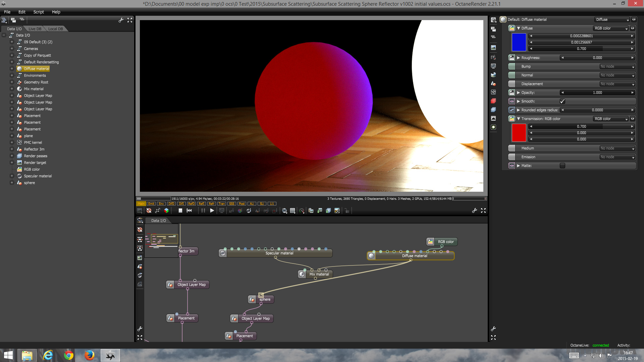Screen dimensions: 644x362
Task: Select the SSS render pass toggle
Action: point(231,203)
